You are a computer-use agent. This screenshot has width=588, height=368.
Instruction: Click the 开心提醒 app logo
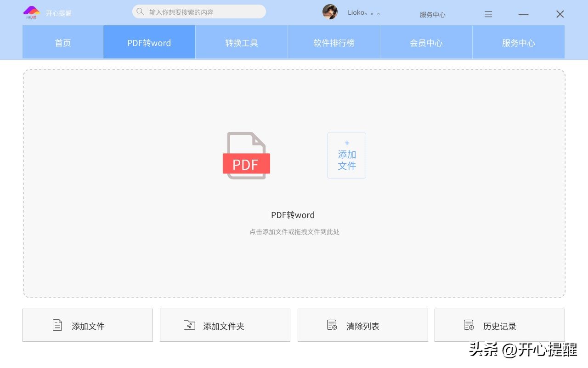point(31,12)
